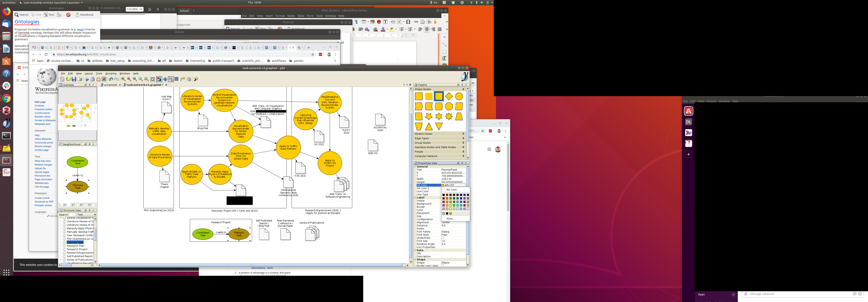Click the magic wand properties icon
The height and width of the screenshot is (302, 868).
click(196, 79)
